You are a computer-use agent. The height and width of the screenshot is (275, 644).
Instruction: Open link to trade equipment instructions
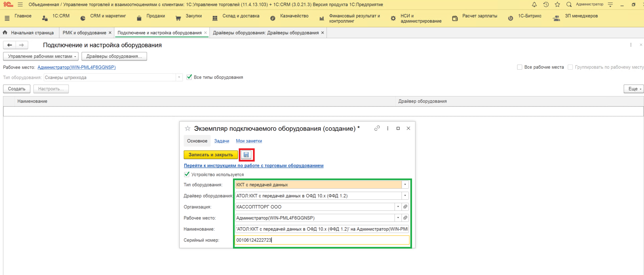click(x=253, y=166)
